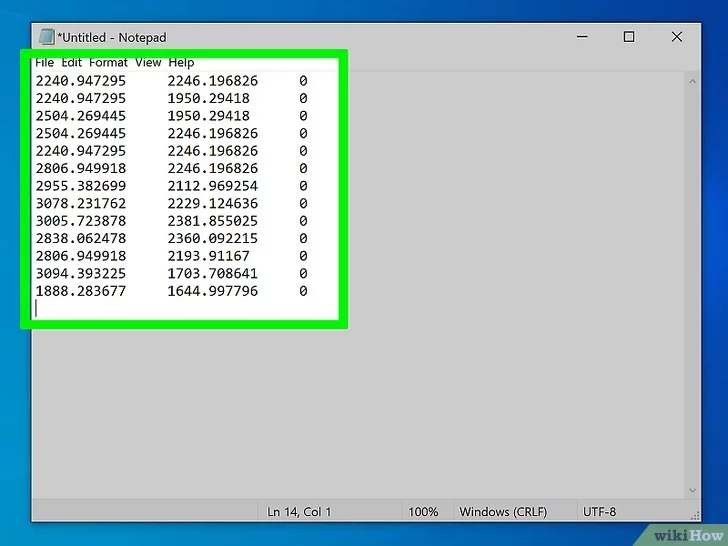This screenshot has width=728, height=546.
Task: Click the 0 in the 2112.969254 row
Action: 303,186
